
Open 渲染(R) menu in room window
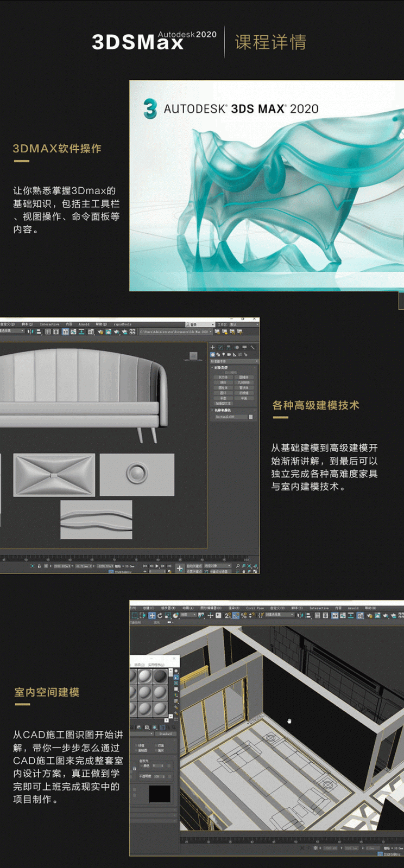pyautogui.click(x=234, y=608)
